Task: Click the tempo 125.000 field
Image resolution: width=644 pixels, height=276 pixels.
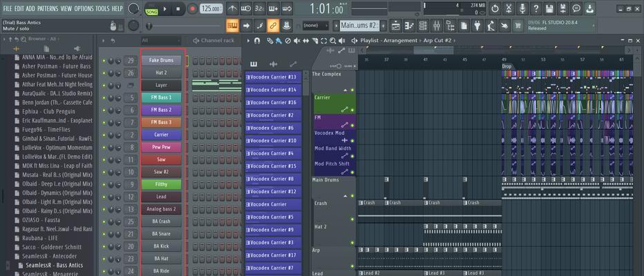Action: point(211,8)
